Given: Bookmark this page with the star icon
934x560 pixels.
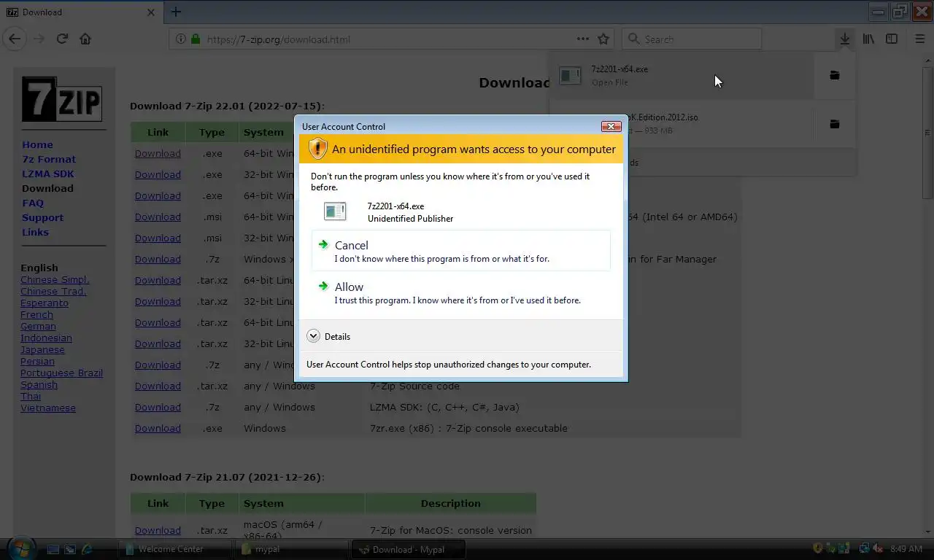Looking at the screenshot, I should (x=603, y=39).
